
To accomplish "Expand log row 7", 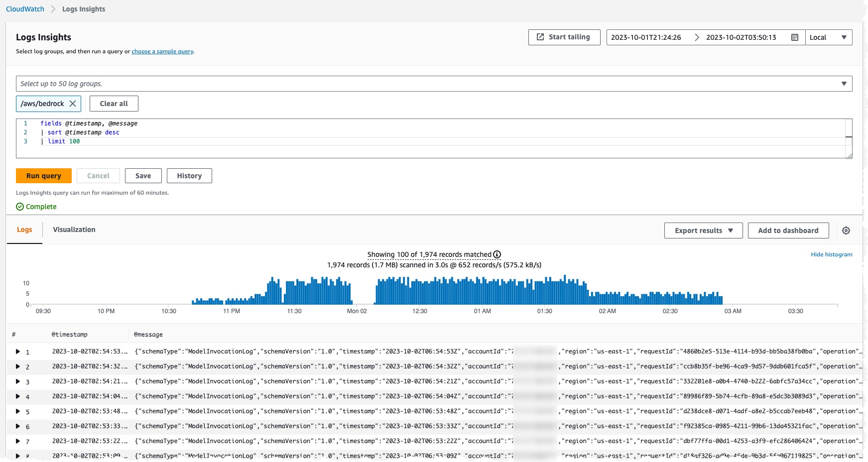I will pyautogui.click(x=18, y=441).
